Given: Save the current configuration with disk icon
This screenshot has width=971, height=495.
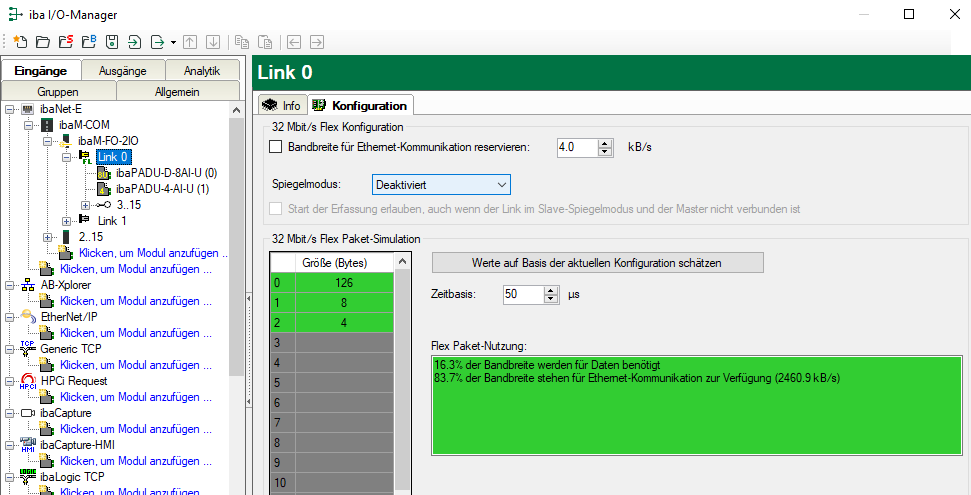Looking at the screenshot, I should coord(111,42).
